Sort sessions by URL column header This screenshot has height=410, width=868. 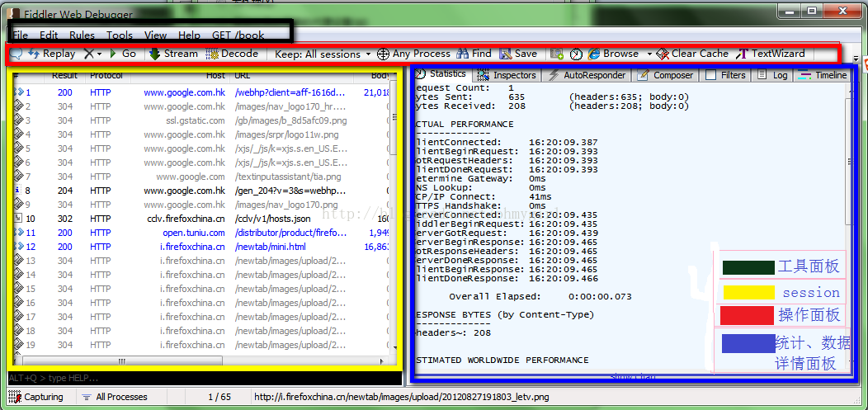point(292,75)
